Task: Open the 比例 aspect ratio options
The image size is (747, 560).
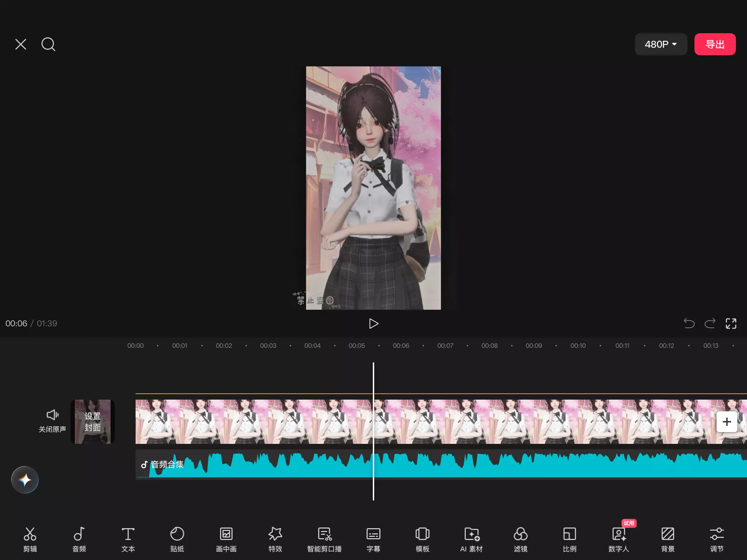Action: coord(569,539)
